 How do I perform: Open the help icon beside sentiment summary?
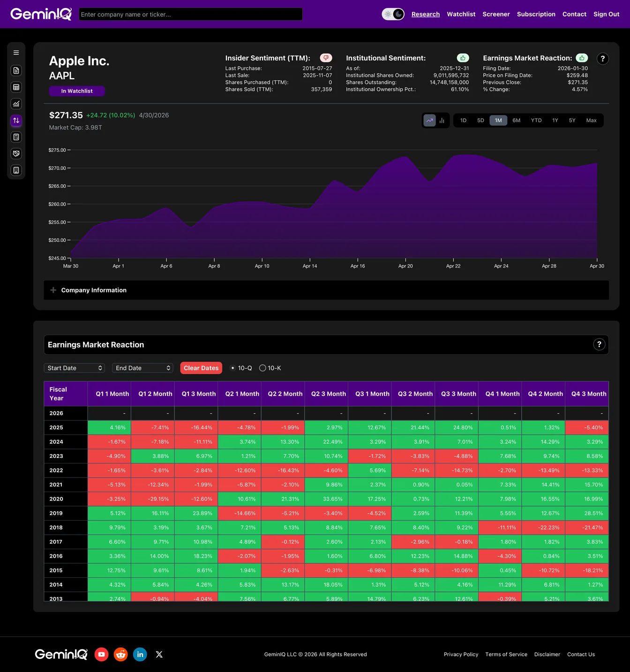603,59
